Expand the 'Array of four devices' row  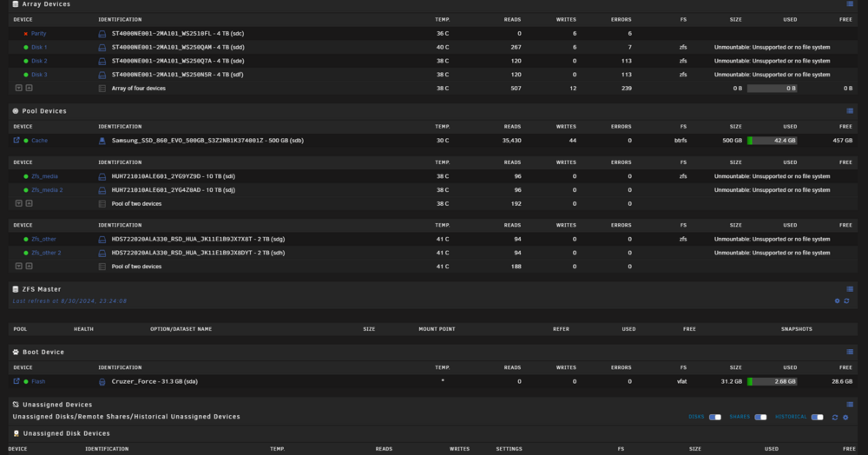pos(29,88)
